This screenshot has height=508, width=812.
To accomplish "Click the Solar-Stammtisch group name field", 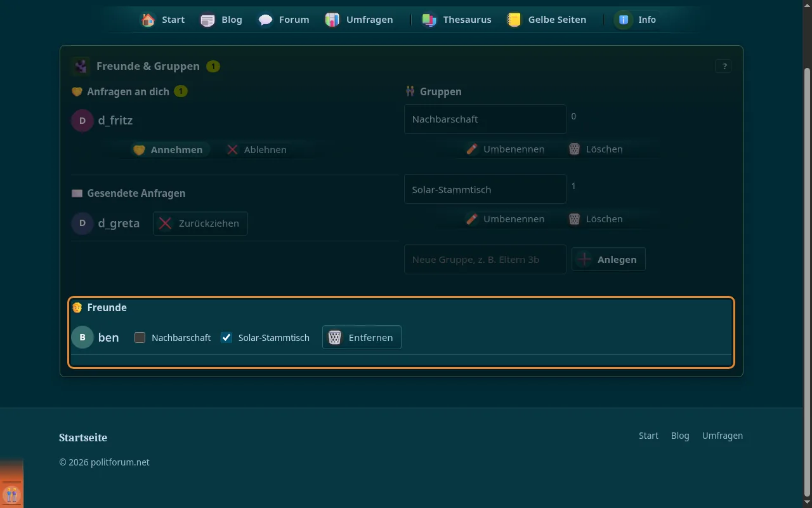I will 485,189.
